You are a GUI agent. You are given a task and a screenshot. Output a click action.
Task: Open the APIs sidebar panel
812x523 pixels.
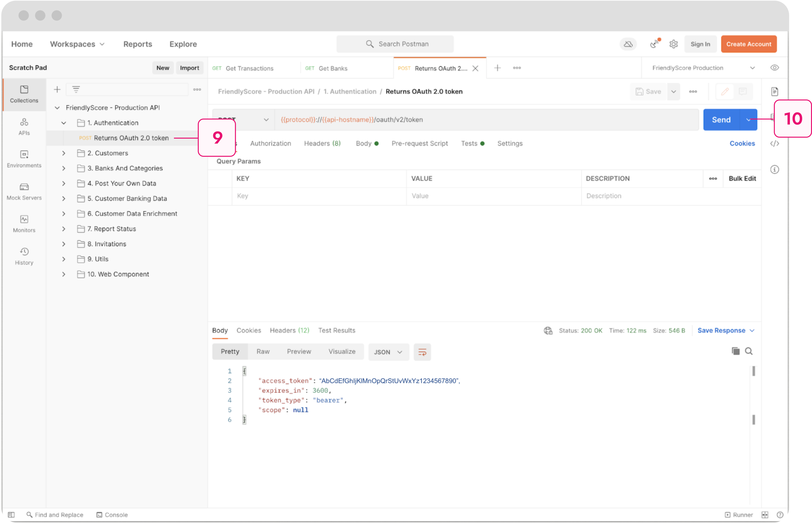(24, 127)
